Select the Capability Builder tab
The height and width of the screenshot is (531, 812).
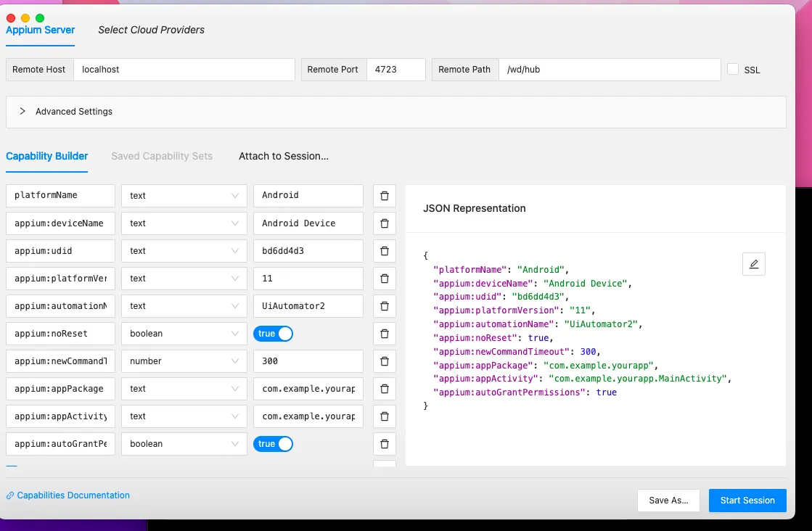coord(46,156)
